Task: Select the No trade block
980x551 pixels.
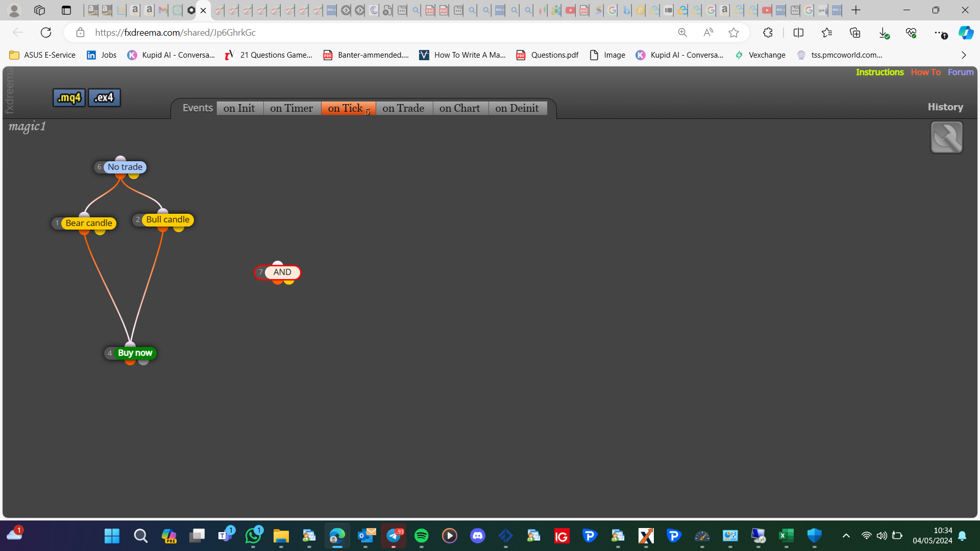Action: click(125, 167)
